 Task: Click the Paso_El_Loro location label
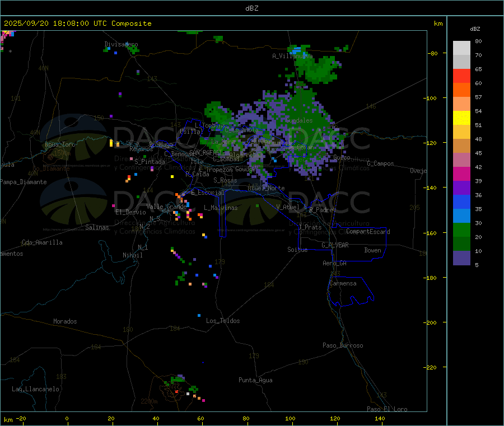[x=387, y=409]
